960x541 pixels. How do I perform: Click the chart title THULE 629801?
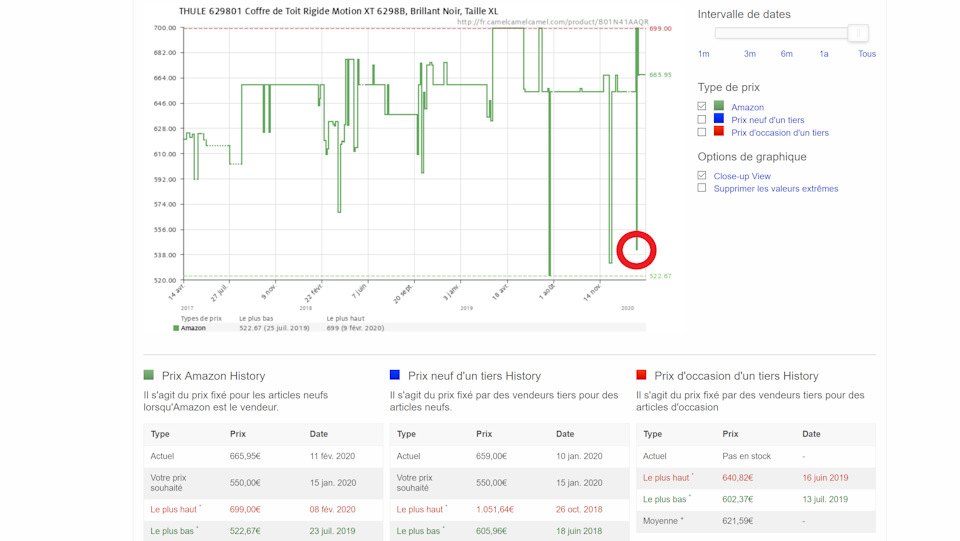(x=339, y=11)
